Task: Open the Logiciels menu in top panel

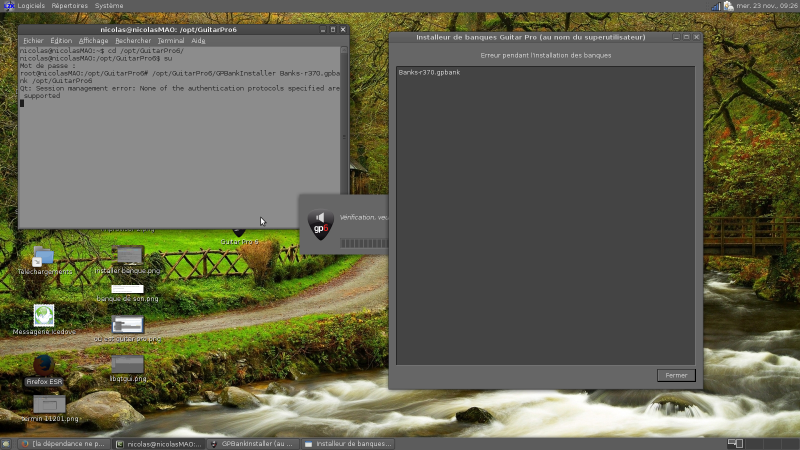Action: click(31, 6)
